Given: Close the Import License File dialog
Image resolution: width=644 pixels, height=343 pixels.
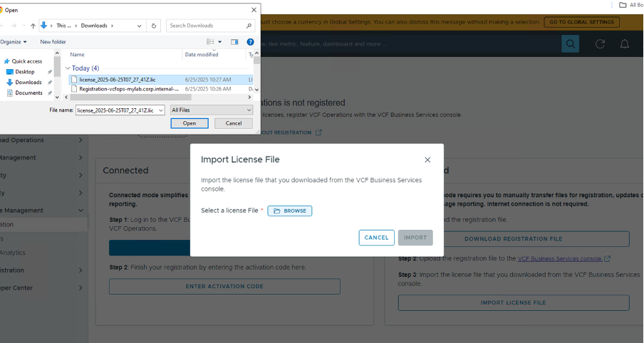Looking at the screenshot, I should coord(427,159).
